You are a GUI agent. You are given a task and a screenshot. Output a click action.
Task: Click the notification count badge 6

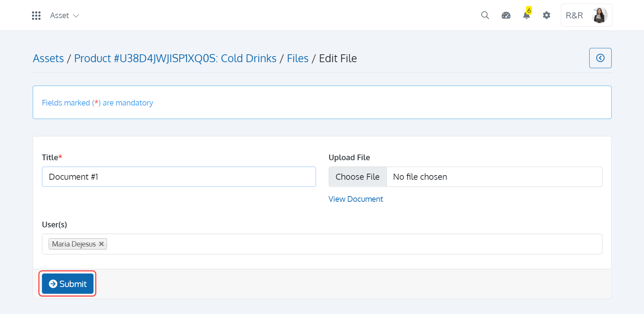point(529,11)
